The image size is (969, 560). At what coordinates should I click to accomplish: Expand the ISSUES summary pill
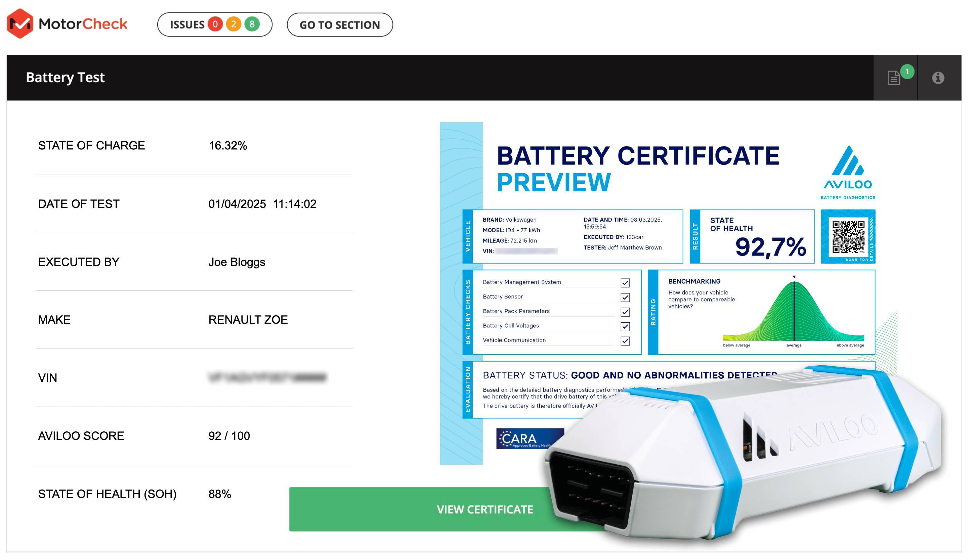click(x=187, y=25)
